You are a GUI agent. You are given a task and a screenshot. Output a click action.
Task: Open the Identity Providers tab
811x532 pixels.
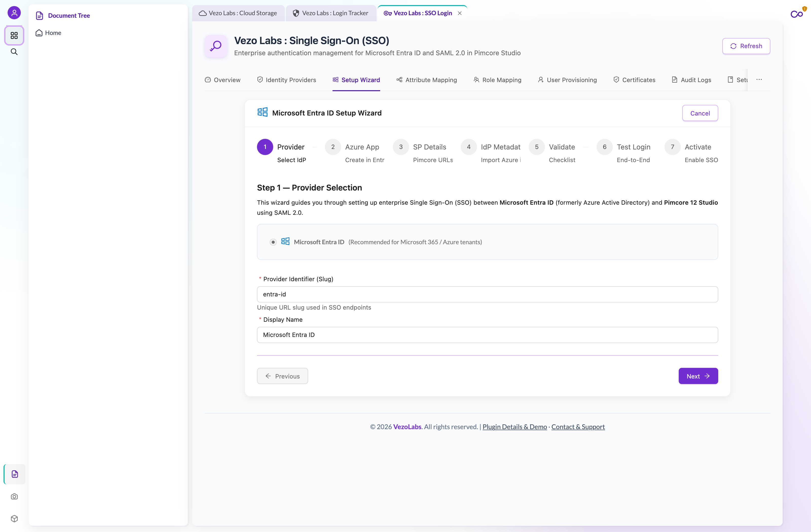287,80
